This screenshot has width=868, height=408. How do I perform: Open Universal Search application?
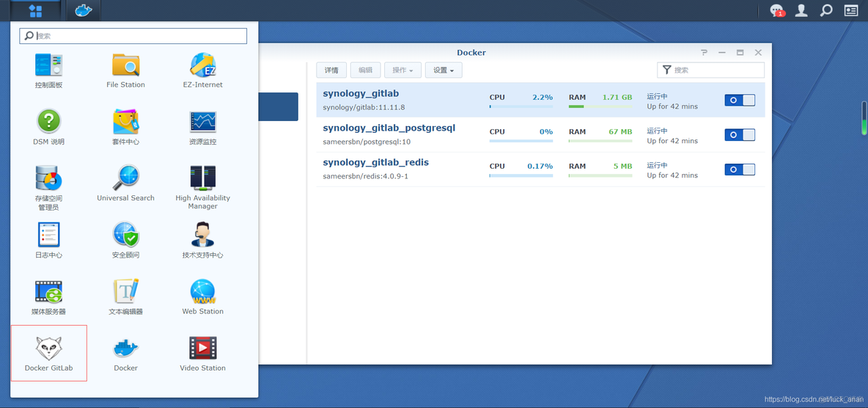tap(125, 183)
